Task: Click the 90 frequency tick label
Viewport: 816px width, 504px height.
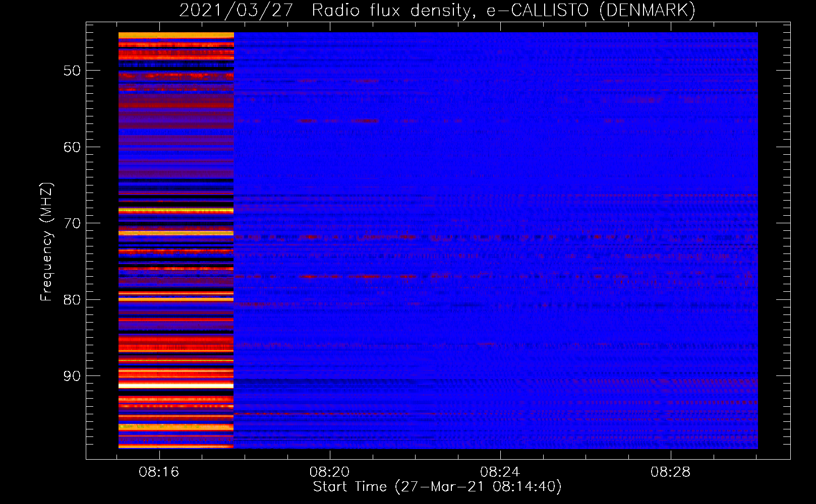Action: (x=72, y=376)
